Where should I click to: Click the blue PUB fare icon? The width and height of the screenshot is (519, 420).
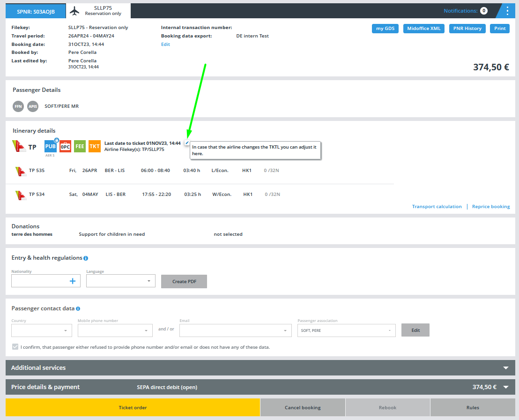[50, 146]
